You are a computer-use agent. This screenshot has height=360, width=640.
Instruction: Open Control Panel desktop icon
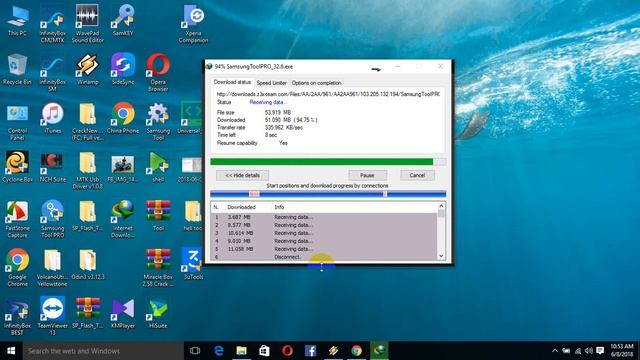click(x=17, y=122)
